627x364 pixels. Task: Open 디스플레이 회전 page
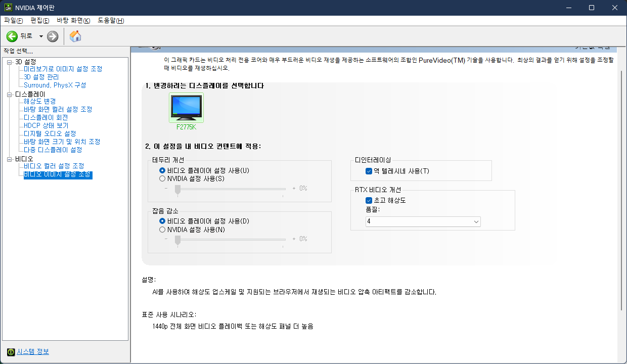click(46, 117)
